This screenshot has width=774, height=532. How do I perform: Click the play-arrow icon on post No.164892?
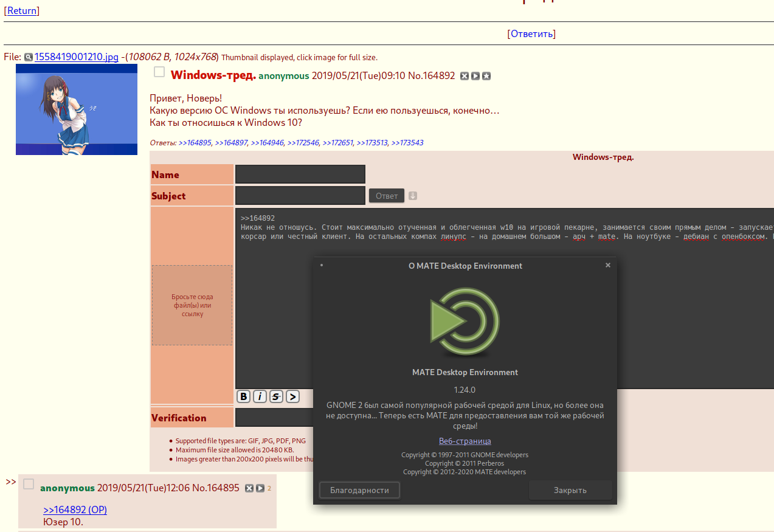pyautogui.click(x=475, y=76)
